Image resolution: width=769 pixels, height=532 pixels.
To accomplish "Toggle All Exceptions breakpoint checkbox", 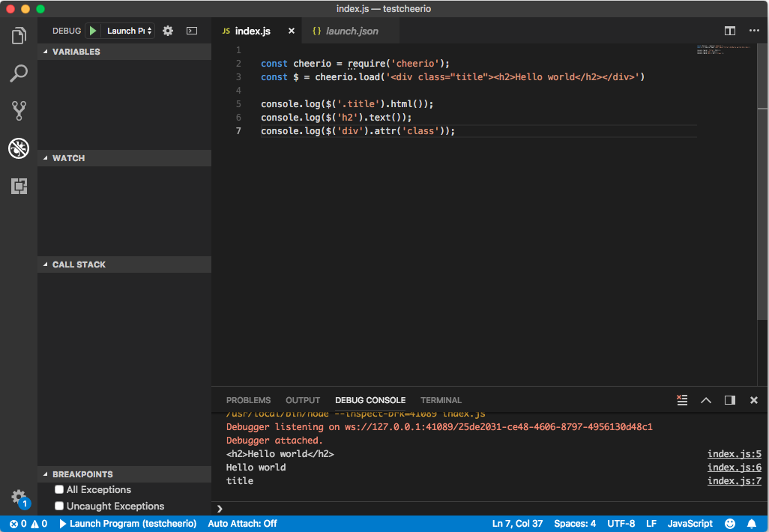I will pos(59,489).
